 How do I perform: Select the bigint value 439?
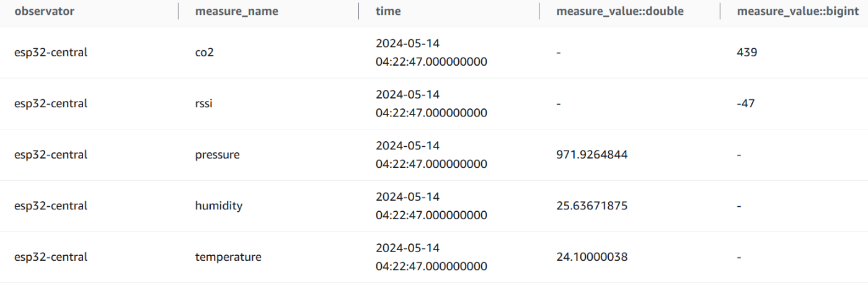click(x=747, y=53)
